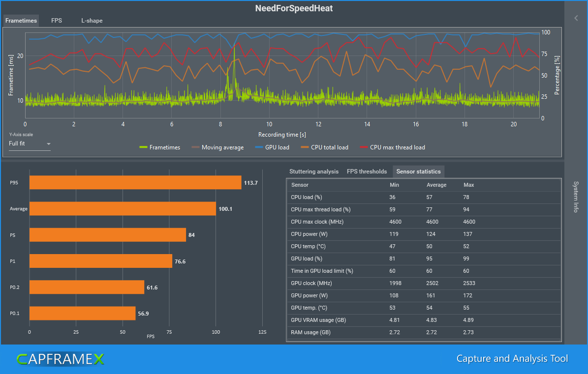This screenshot has height=374, width=588.
Task: Expand the System Info side panel
Action: point(576,197)
